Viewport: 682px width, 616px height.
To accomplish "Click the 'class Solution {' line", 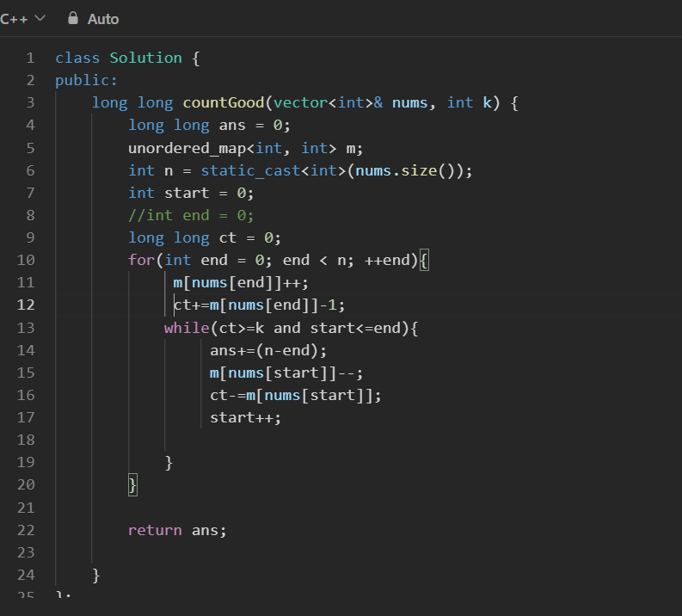I will [x=127, y=58].
